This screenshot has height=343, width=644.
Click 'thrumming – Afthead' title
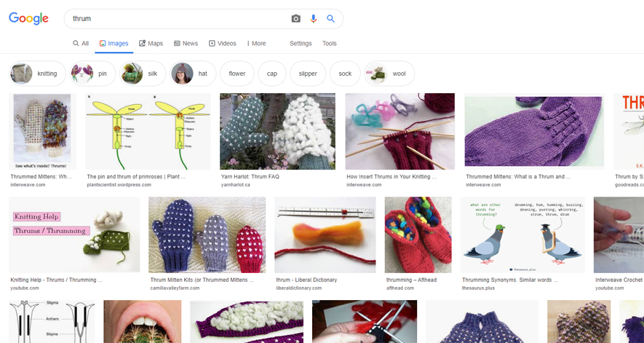(411, 280)
